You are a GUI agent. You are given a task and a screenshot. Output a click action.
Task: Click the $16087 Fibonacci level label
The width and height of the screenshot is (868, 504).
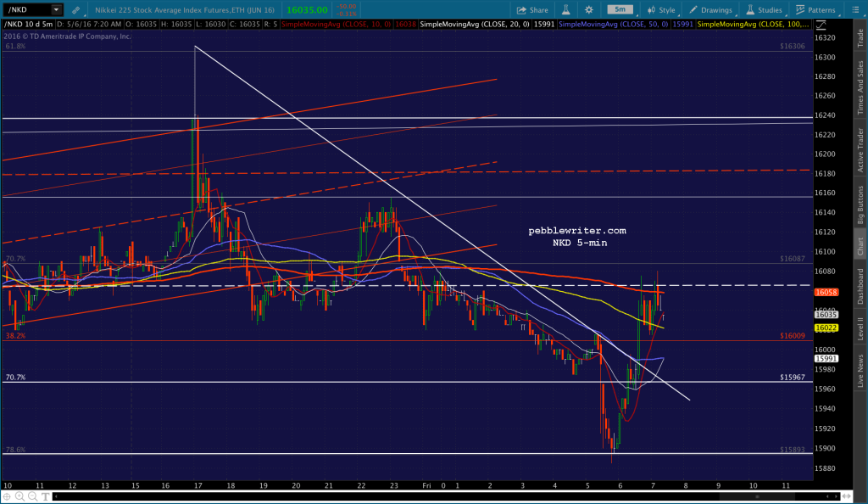(793, 259)
